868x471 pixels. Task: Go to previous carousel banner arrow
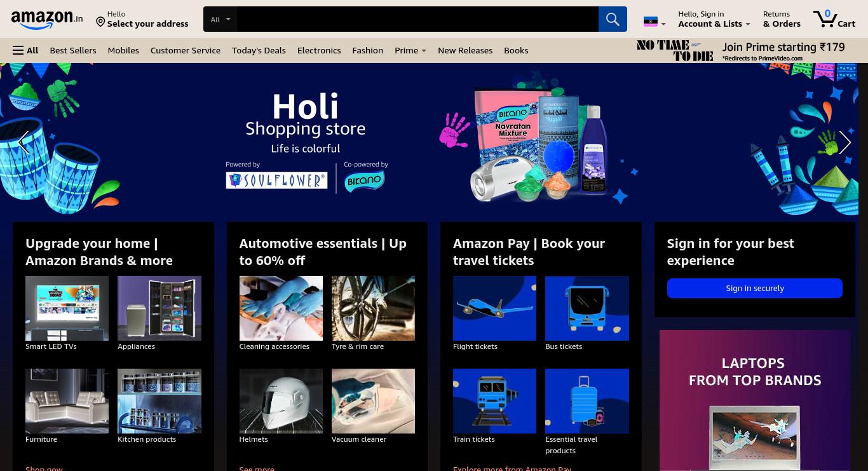[24, 142]
